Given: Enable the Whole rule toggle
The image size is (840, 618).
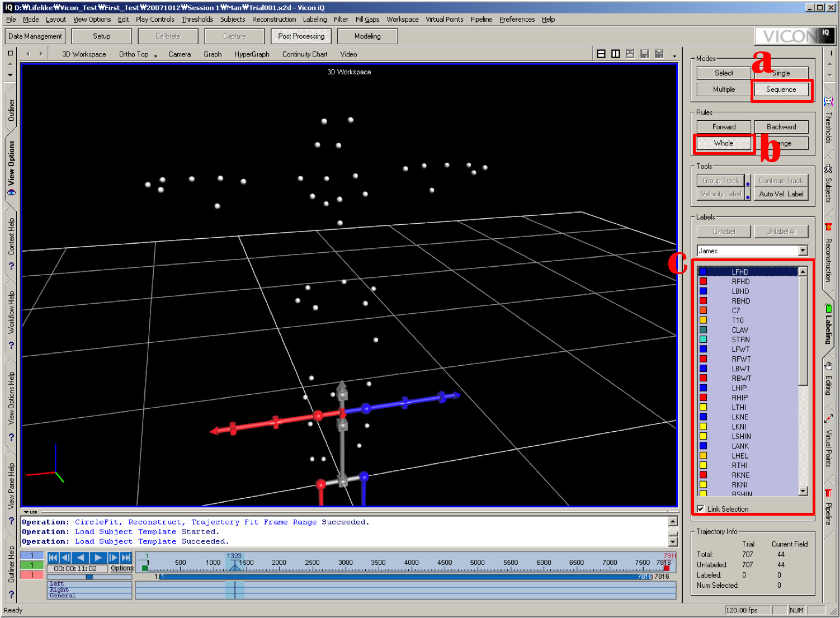Looking at the screenshot, I should [724, 143].
